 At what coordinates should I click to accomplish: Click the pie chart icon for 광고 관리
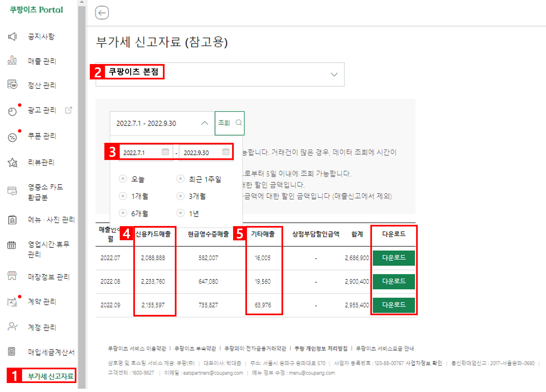click(x=12, y=112)
